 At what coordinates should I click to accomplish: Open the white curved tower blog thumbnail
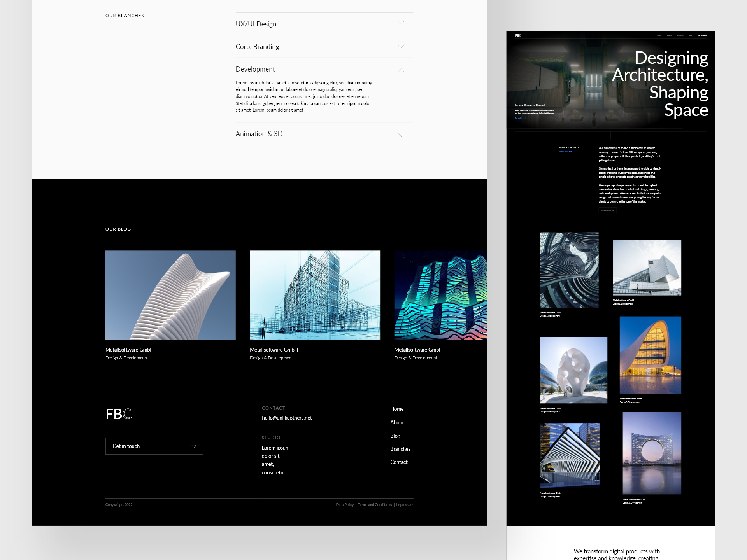(x=170, y=295)
